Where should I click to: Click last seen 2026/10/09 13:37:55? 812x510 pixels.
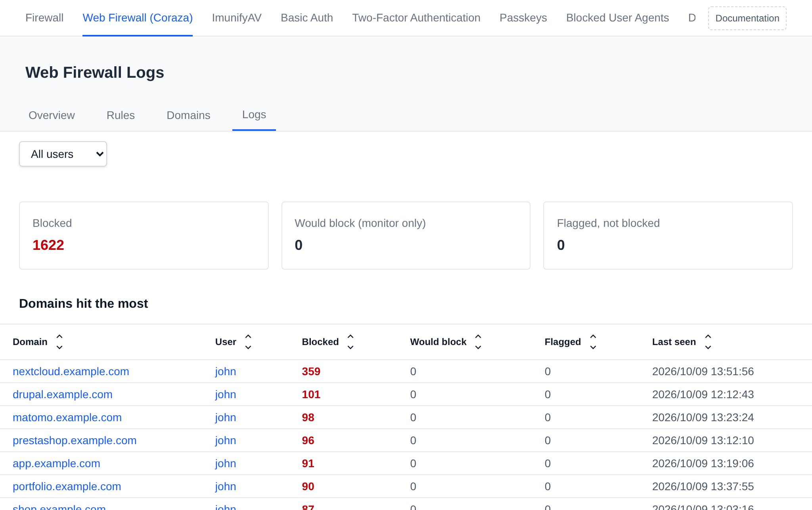(703, 487)
